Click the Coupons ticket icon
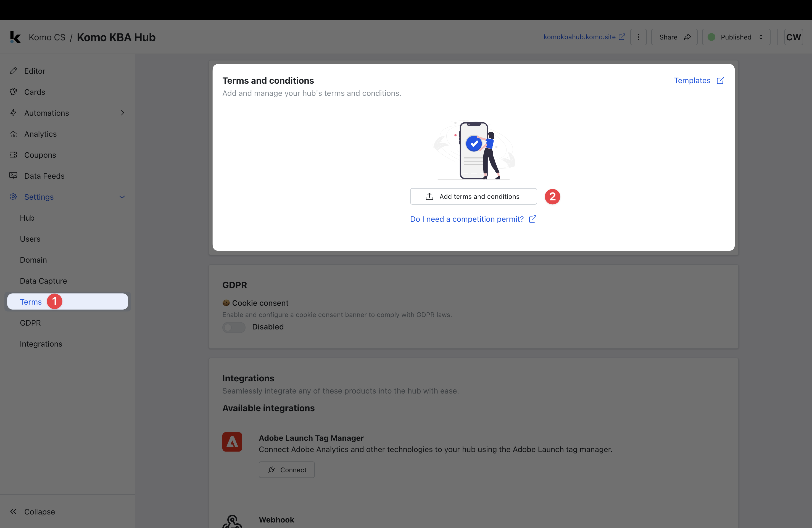Image resolution: width=812 pixels, height=528 pixels. [x=13, y=155]
